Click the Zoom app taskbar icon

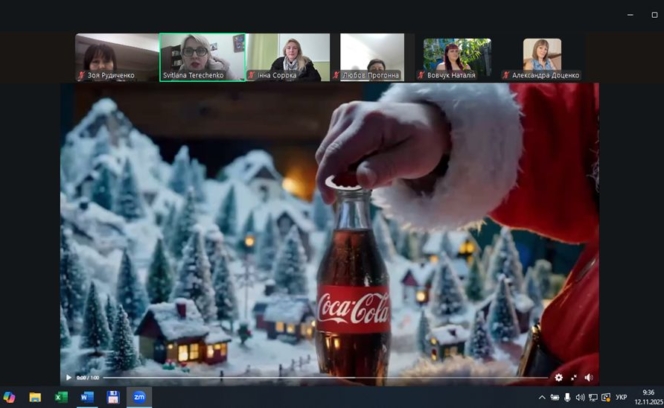tap(139, 397)
